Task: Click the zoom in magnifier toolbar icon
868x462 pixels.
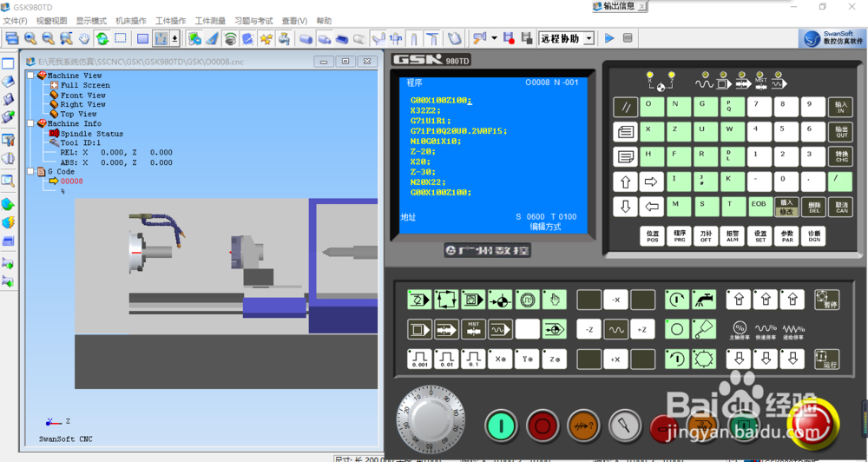Action: (30, 38)
